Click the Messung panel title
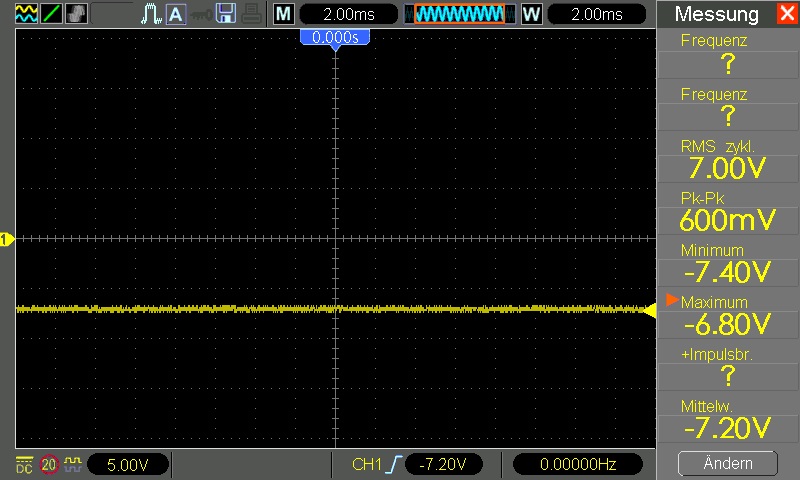 point(716,14)
